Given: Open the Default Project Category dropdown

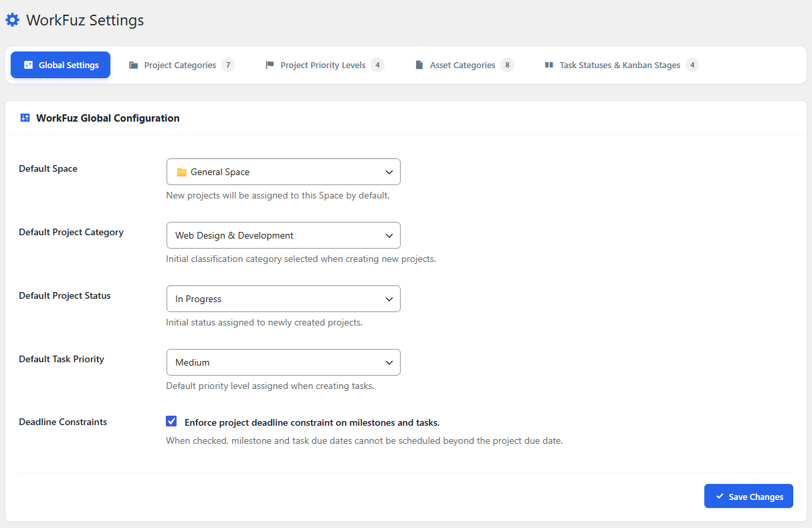Looking at the screenshot, I should click(283, 235).
